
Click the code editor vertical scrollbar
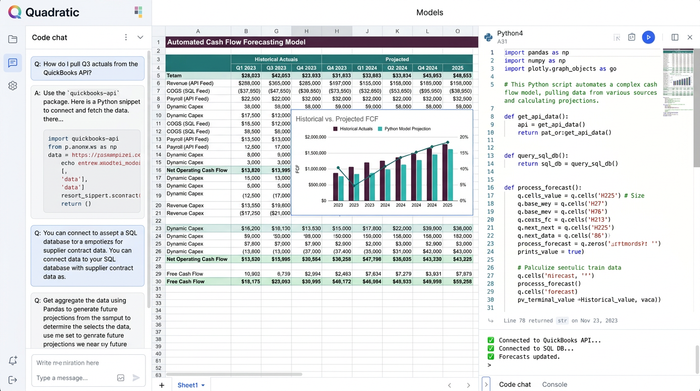point(696,107)
